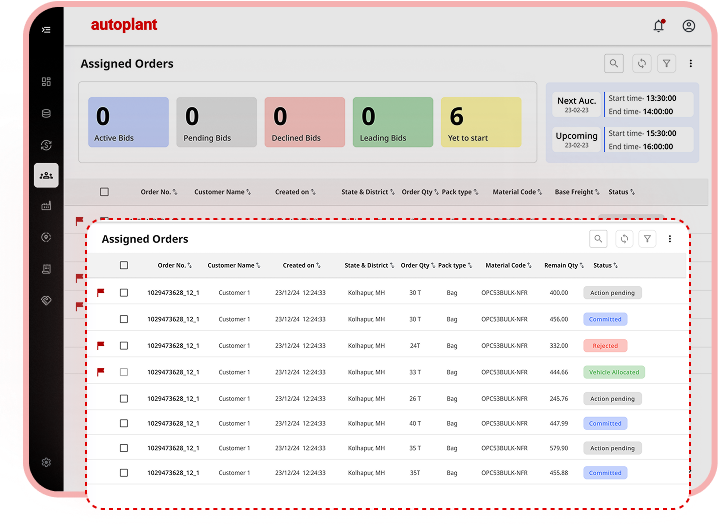This screenshot has width=718, height=529.
Task: Select the Next Auc. schedule tab
Action: [577, 105]
